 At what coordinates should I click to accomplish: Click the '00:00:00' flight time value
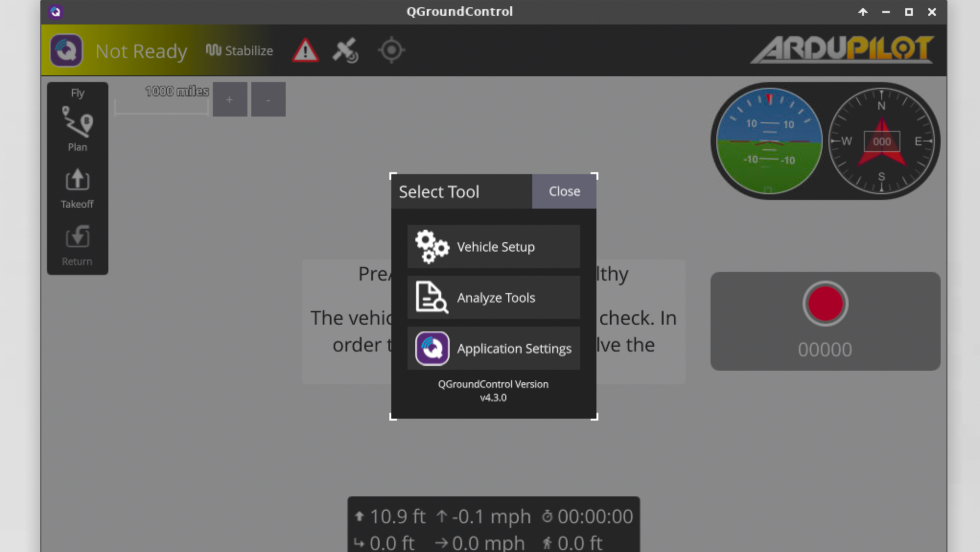[595, 517]
